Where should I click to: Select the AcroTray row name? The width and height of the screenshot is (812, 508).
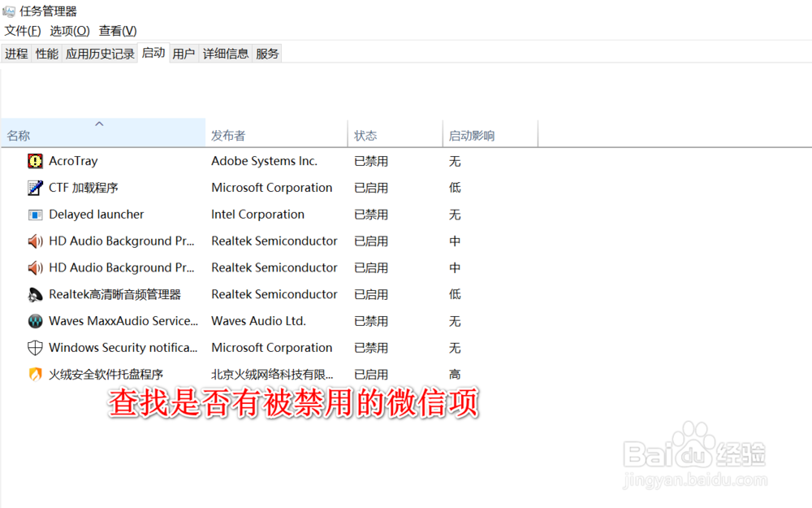pos(73,161)
